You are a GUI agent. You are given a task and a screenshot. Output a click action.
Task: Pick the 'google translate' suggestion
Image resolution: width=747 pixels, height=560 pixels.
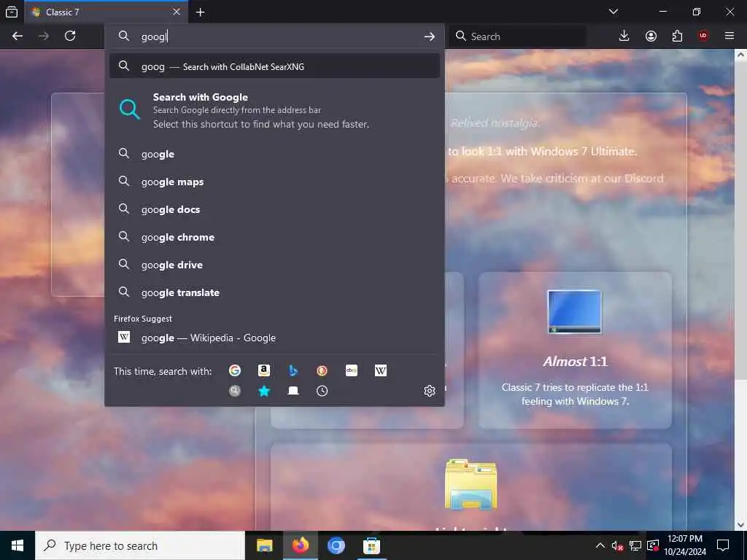click(274, 292)
